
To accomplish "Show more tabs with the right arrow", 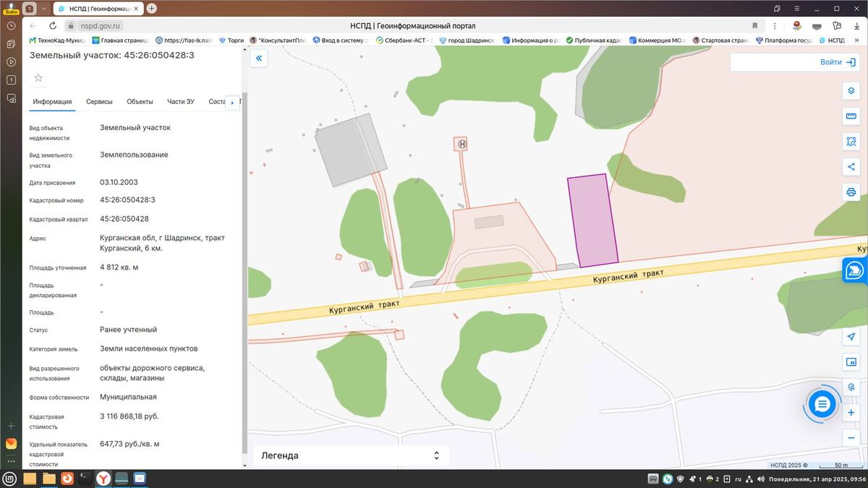I will [232, 103].
